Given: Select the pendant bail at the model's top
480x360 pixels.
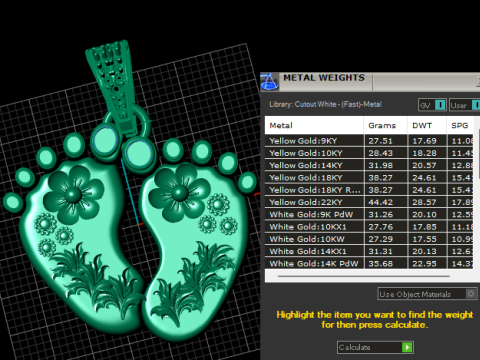Looking at the screenshot, I should pos(112,87).
